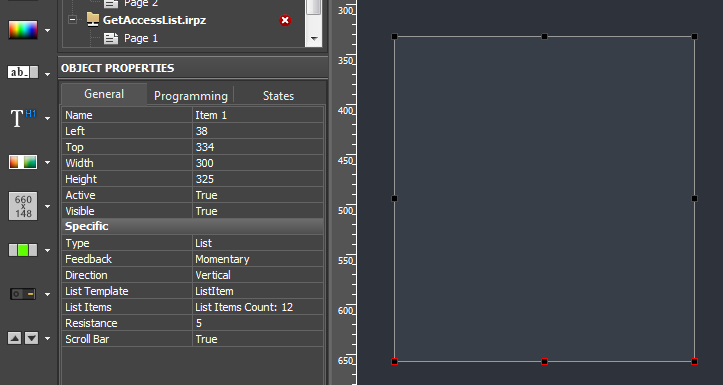Click the top-center resize handle of list

pos(544,36)
